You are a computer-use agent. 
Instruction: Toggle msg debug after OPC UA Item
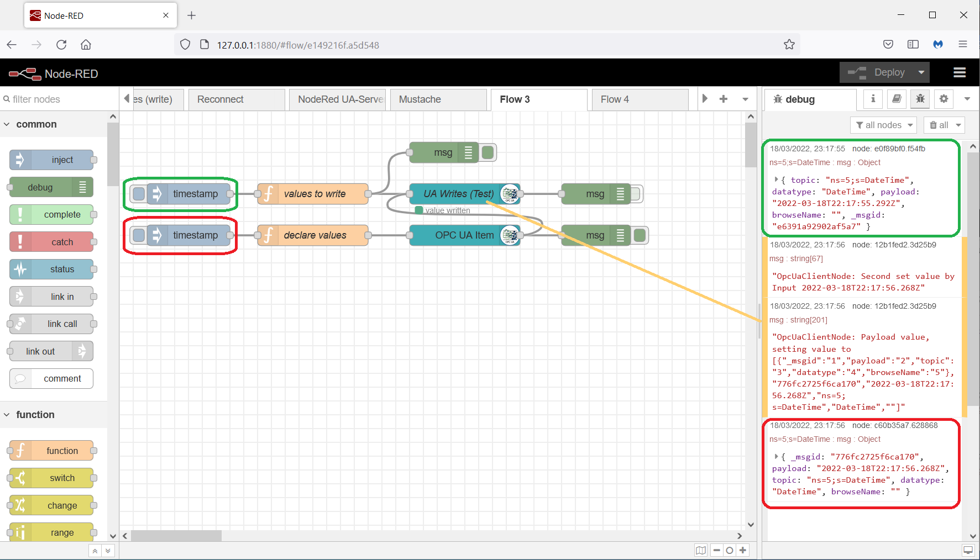[x=640, y=235]
